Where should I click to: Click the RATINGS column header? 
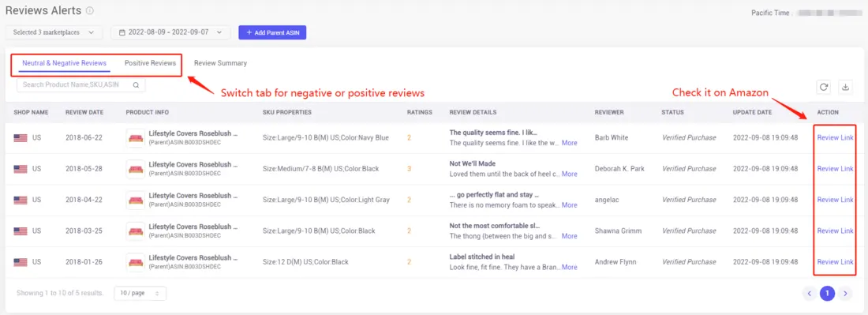point(420,112)
